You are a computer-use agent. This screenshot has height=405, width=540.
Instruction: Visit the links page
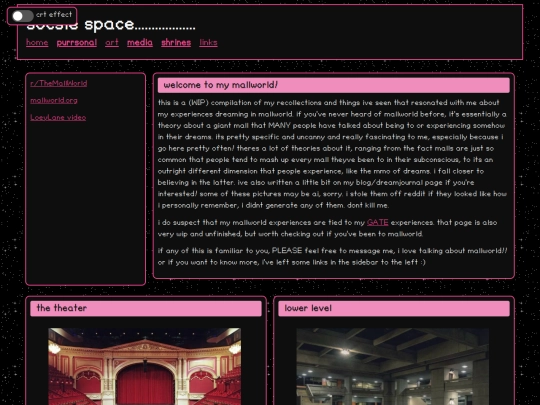tap(208, 43)
